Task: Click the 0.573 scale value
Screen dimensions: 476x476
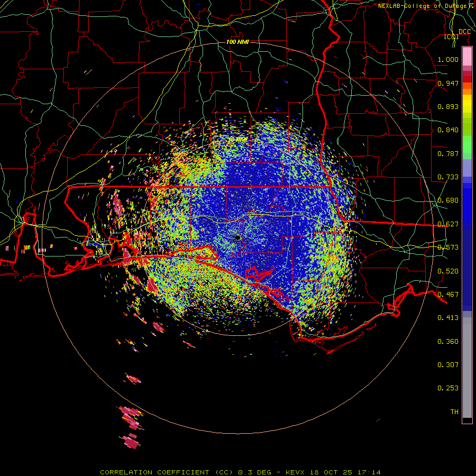Action: pos(448,248)
